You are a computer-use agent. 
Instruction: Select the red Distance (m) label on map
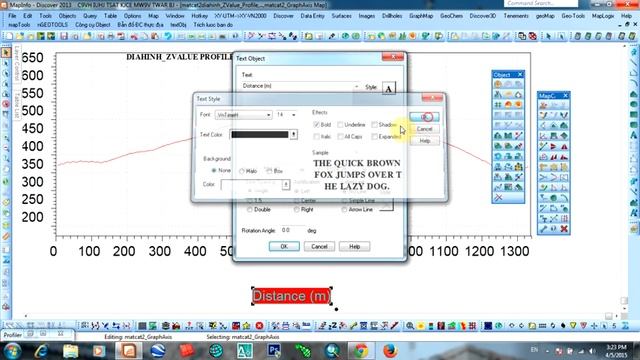[291, 296]
